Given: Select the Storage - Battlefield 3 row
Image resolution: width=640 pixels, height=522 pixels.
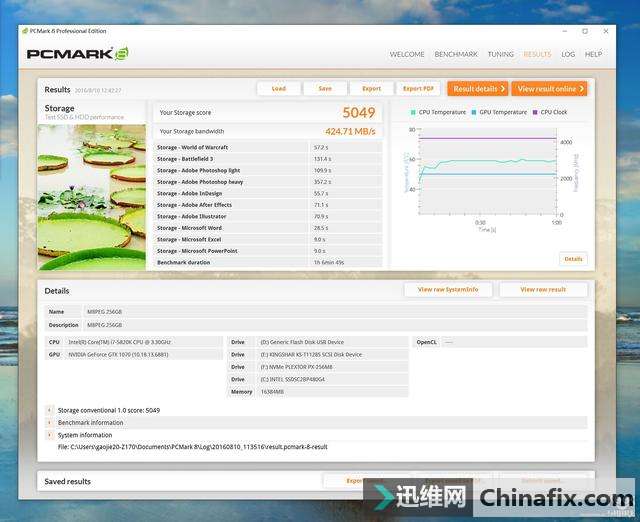Looking at the screenshot, I should point(268,159).
